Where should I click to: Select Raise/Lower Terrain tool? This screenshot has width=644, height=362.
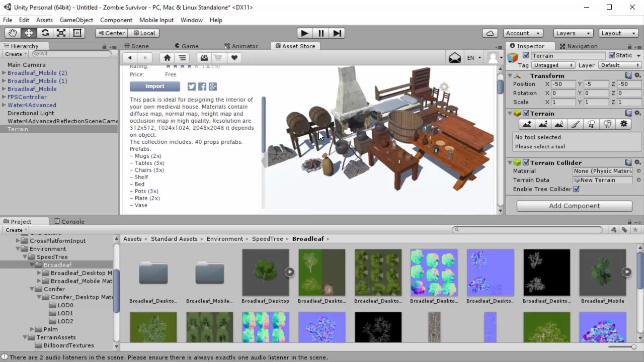(527, 124)
